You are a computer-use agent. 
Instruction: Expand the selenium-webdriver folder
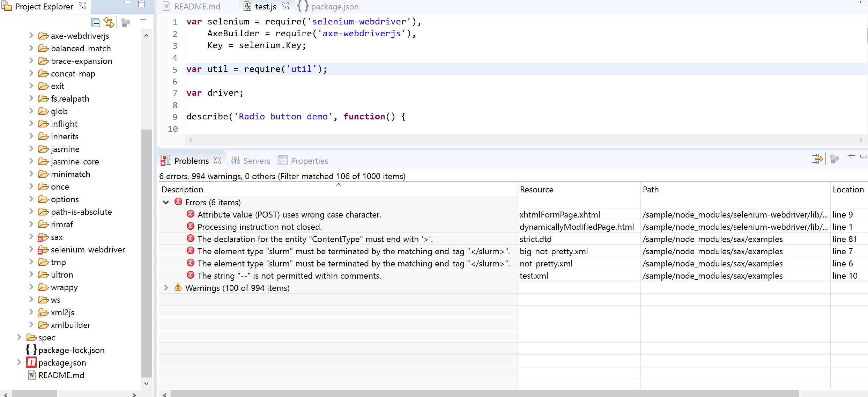pyautogui.click(x=31, y=249)
